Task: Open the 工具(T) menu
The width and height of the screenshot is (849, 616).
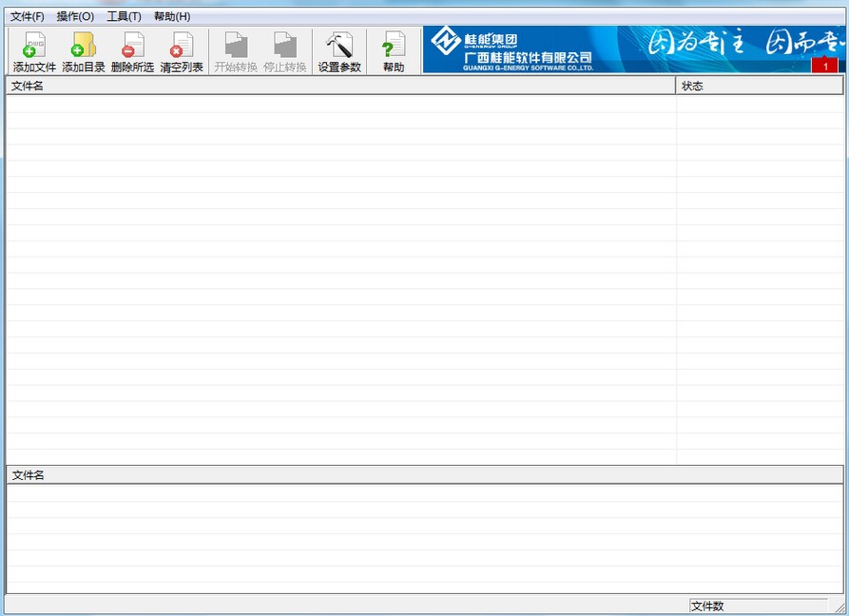Action: point(123,15)
